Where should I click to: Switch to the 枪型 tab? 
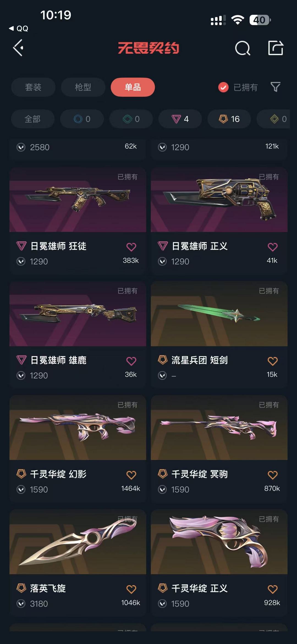(83, 87)
